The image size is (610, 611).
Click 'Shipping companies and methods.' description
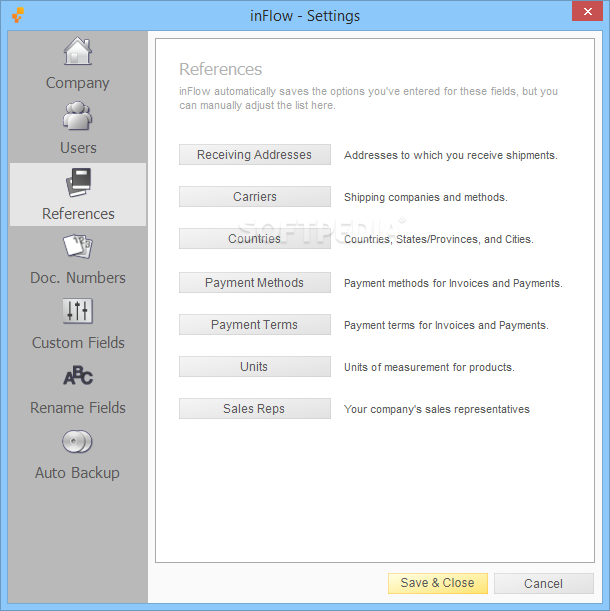[x=426, y=197]
